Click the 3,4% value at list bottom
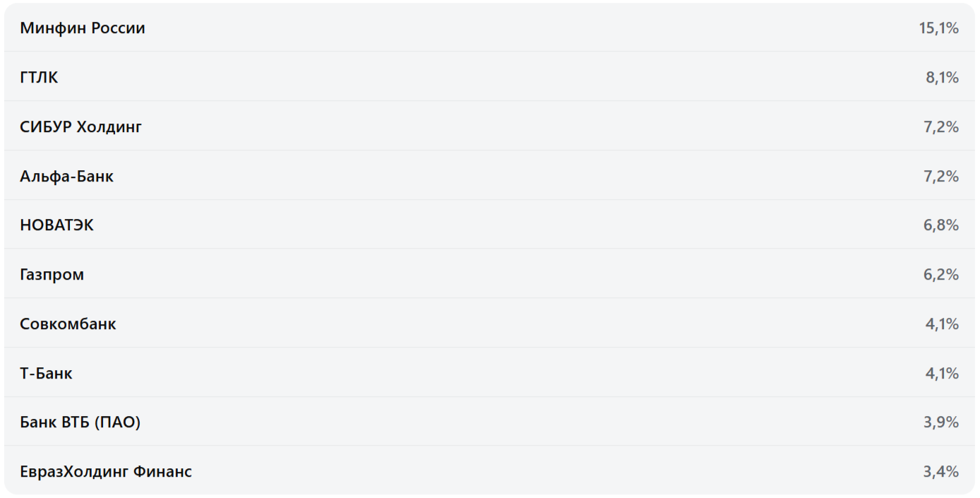980x498 pixels. click(x=940, y=472)
